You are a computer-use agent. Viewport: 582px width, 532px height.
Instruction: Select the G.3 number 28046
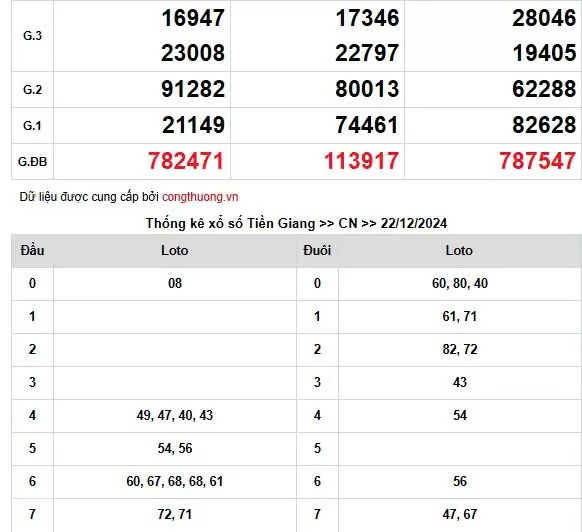pos(544,18)
